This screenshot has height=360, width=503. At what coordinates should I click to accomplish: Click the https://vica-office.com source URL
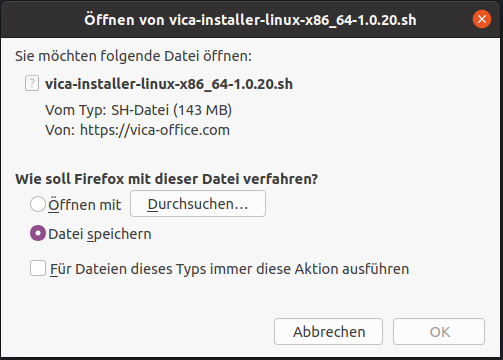point(155,130)
